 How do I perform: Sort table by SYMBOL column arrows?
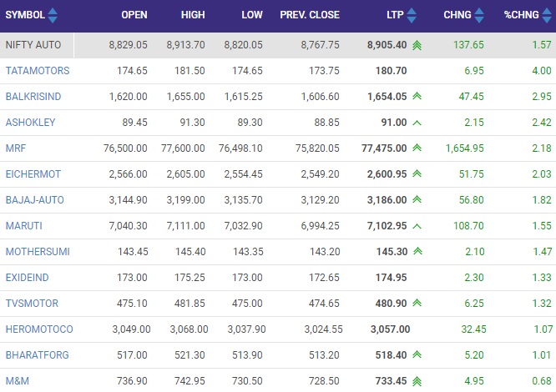(53, 15)
